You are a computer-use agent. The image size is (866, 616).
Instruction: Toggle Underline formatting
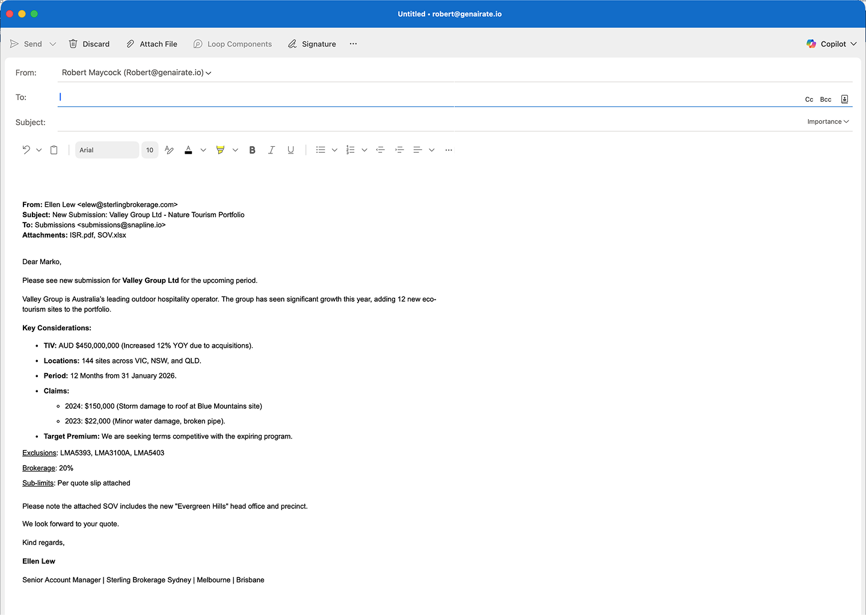point(290,150)
